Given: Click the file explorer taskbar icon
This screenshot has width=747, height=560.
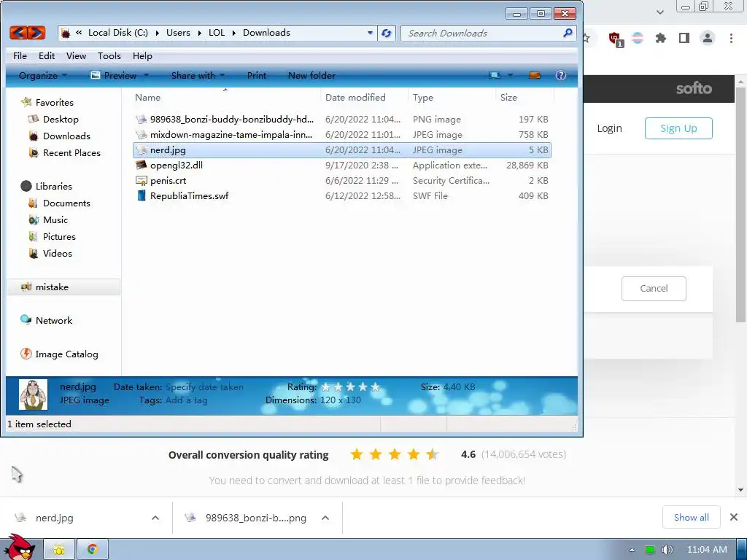Looking at the screenshot, I should (59, 550).
